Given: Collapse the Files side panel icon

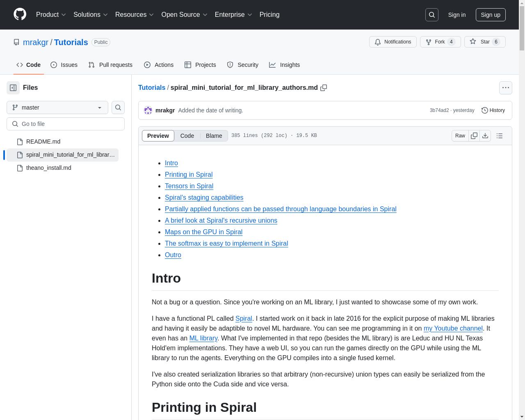Looking at the screenshot, I should 13,88.
